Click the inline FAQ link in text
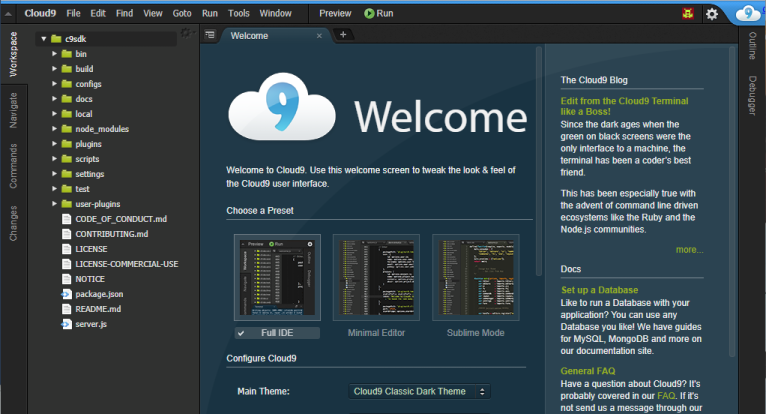 pyautogui.click(x=666, y=396)
